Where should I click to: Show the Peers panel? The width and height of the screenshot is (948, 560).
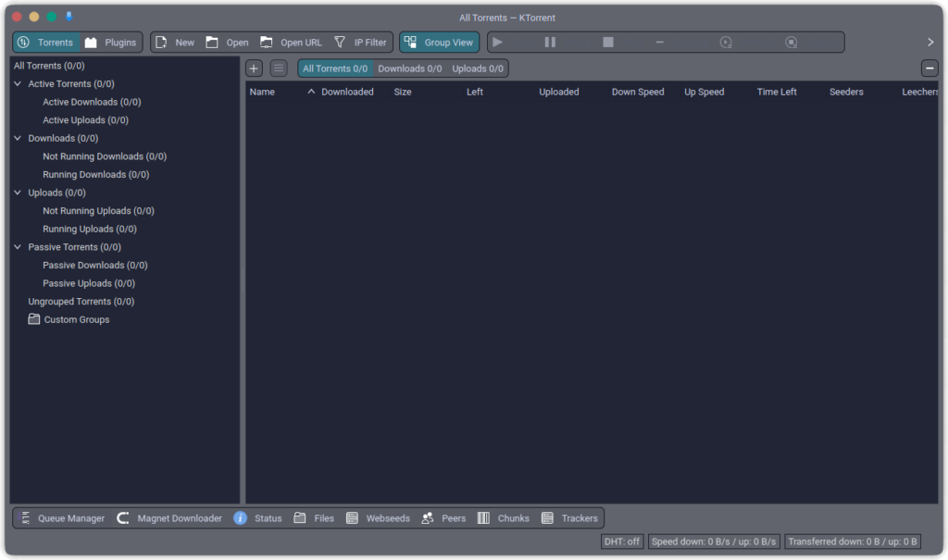443,518
